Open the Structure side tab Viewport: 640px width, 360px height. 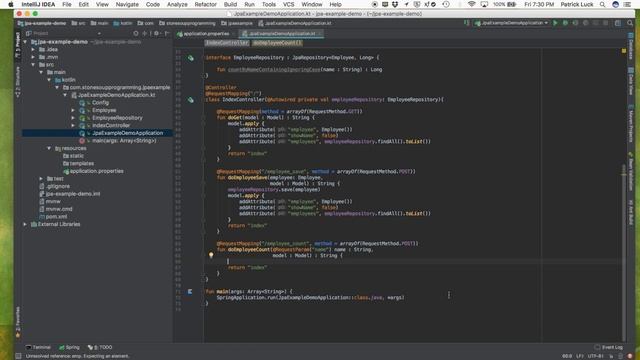18,82
